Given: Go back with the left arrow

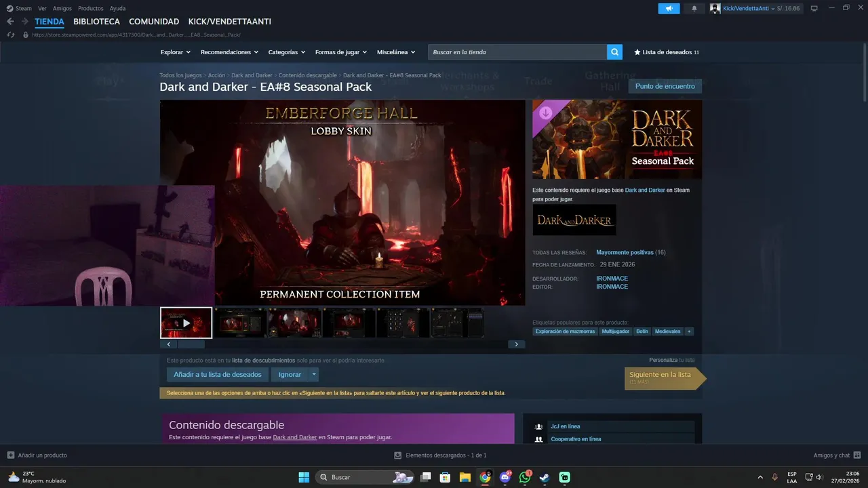Looking at the screenshot, I should (10, 22).
